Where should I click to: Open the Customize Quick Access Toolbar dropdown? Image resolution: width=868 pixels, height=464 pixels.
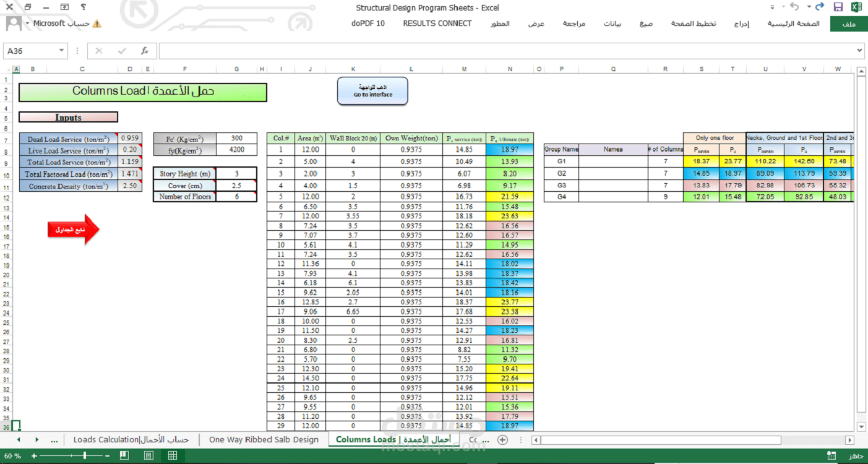pos(771,7)
